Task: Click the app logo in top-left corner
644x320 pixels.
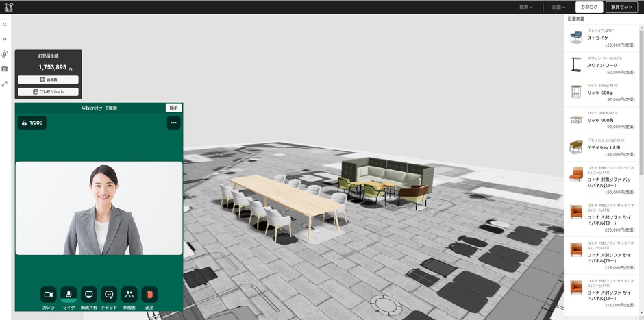Action: (x=9, y=7)
